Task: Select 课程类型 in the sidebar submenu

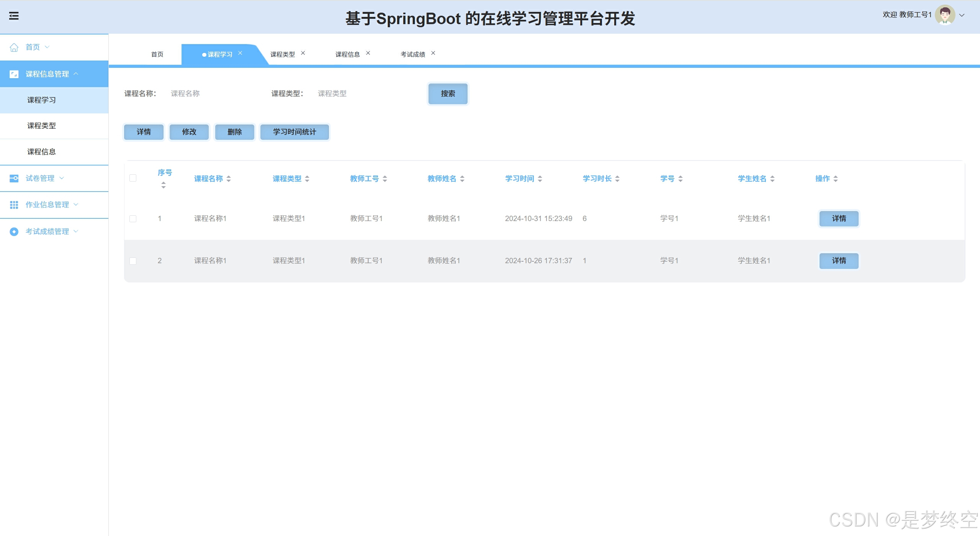Action: (x=41, y=126)
